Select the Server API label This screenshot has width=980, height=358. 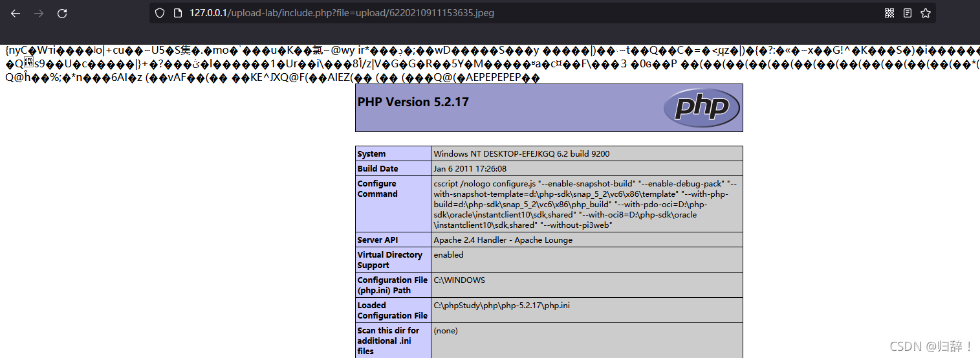[393, 240]
